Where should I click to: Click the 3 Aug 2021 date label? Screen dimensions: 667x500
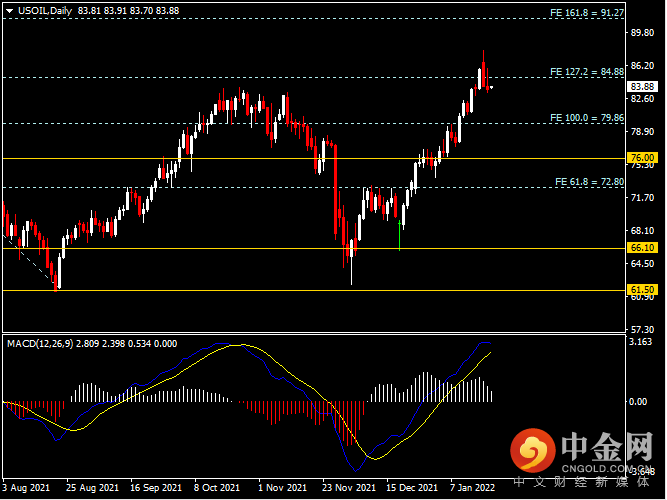[x=26, y=487]
